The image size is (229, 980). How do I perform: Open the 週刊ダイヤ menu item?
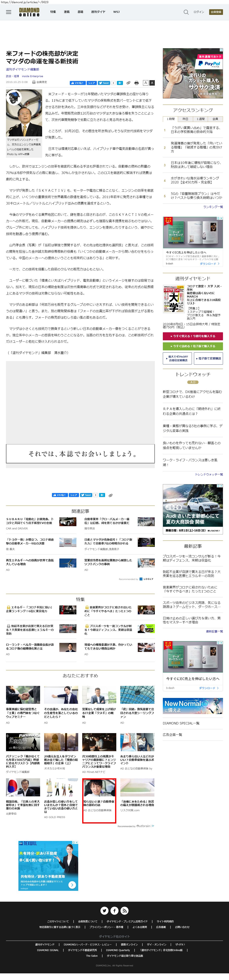click(98, 12)
